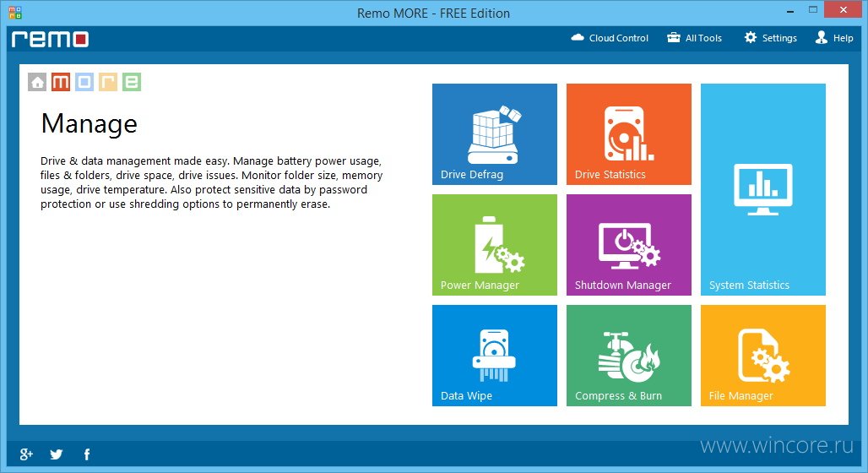The image size is (868, 473).
Task: Close the Remo MORE window
Action: tap(843, 10)
